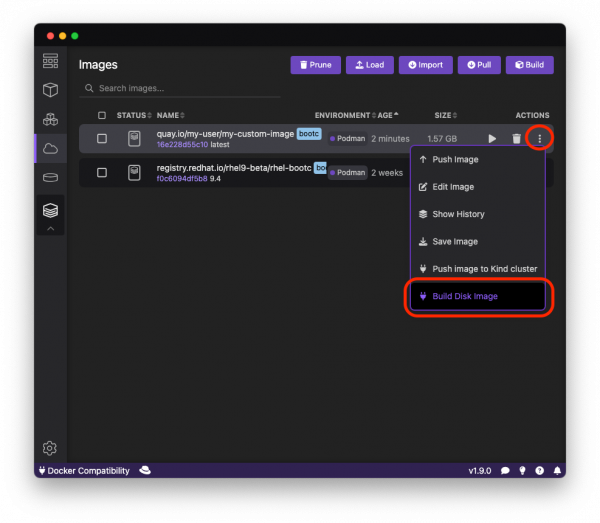Click image ID 16e228d55c10
This screenshot has width=600, height=523.
(x=182, y=145)
